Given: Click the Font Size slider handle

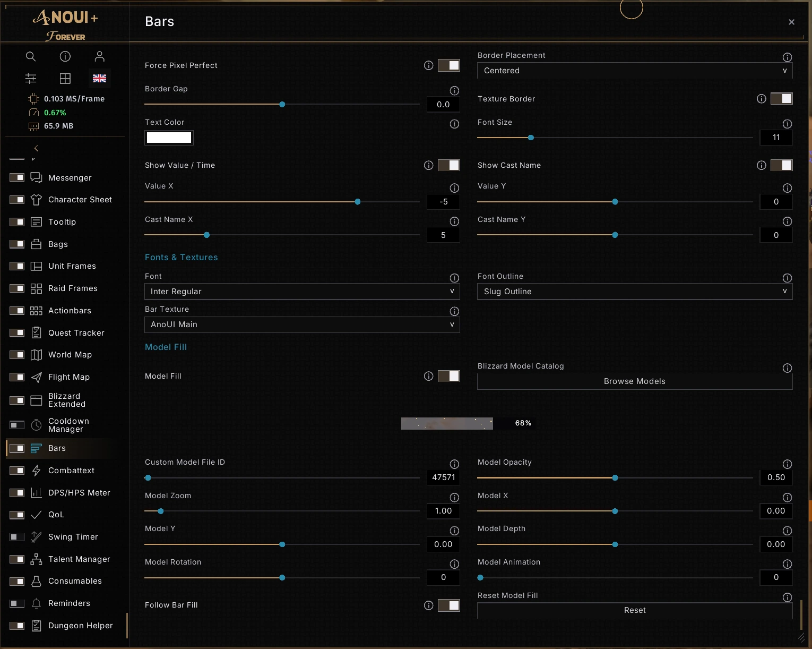Looking at the screenshot, I should click(x=531, y=138).
